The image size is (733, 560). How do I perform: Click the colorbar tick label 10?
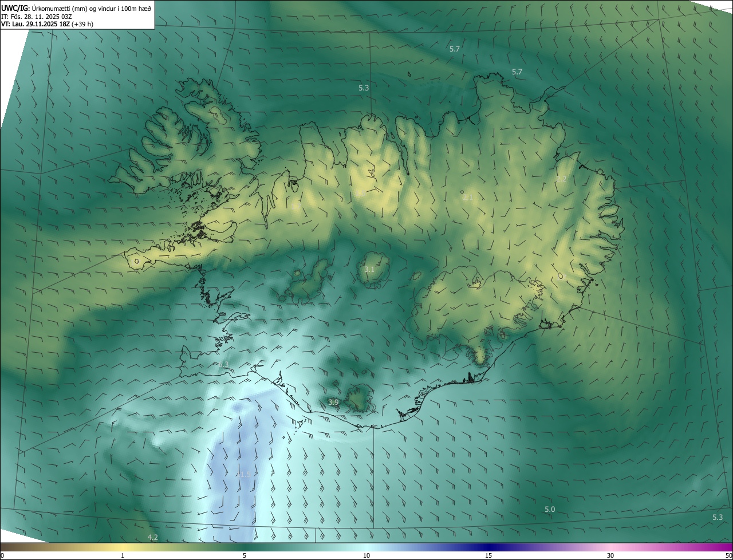pyautogui.click(x=366, y=555)
